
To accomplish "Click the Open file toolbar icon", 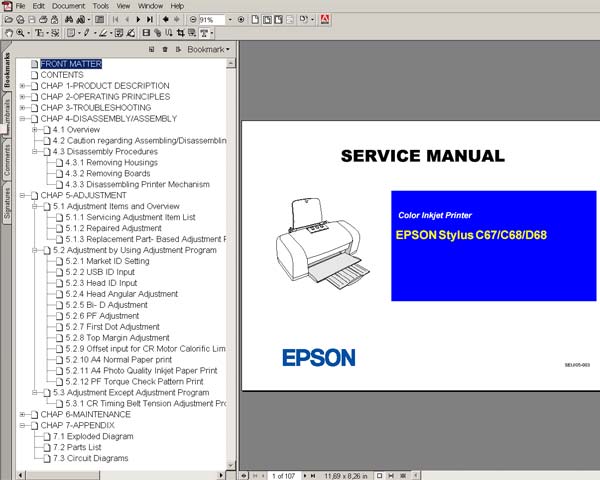I will pyautogui.click(x=9, y=19).
